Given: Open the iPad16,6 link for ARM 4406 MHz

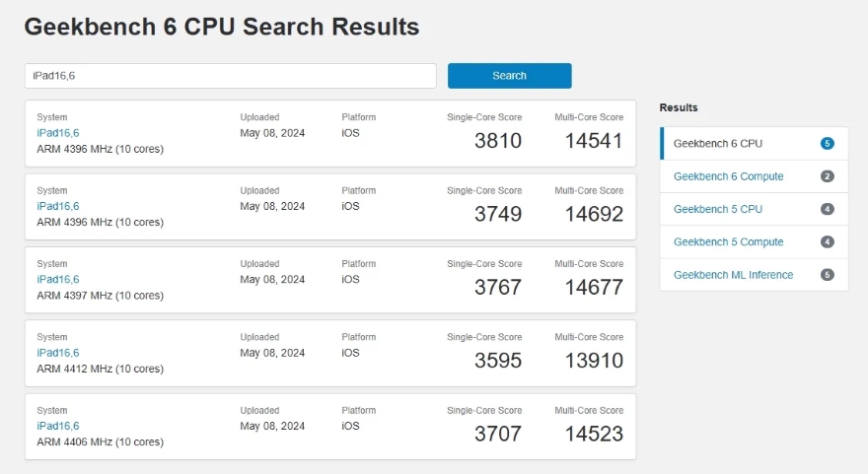Looking at the screenshot, I should coord(57,426).
